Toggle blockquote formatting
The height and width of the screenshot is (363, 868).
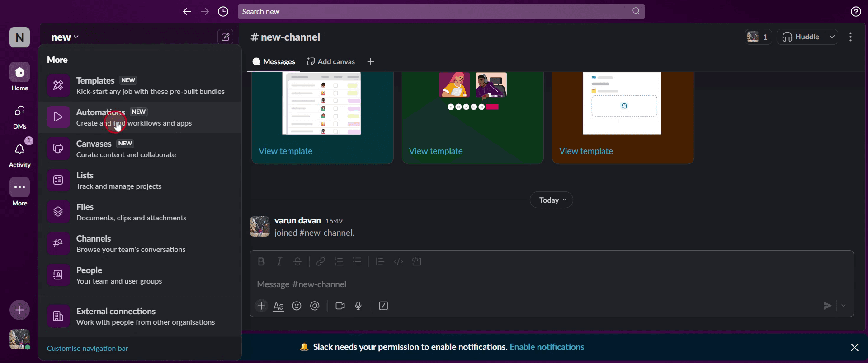pyautogui.click(x=380, y=262)
